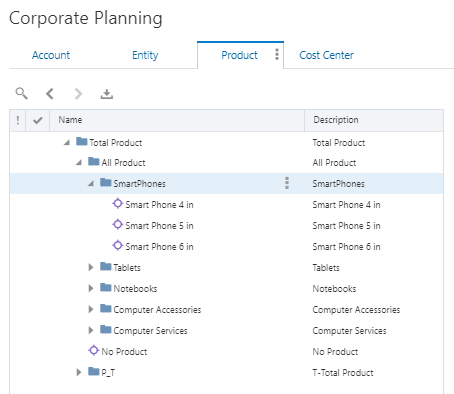Viewport: 454px width, 394px height.
Task: Select the Notebooks tree name
Action: tap(135, 289)
